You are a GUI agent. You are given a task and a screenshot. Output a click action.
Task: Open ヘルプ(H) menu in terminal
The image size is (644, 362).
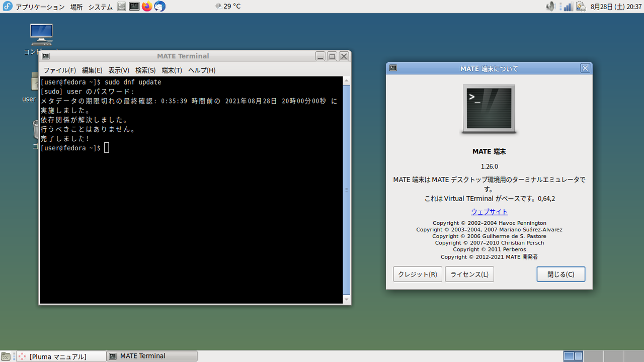(202, 70)
